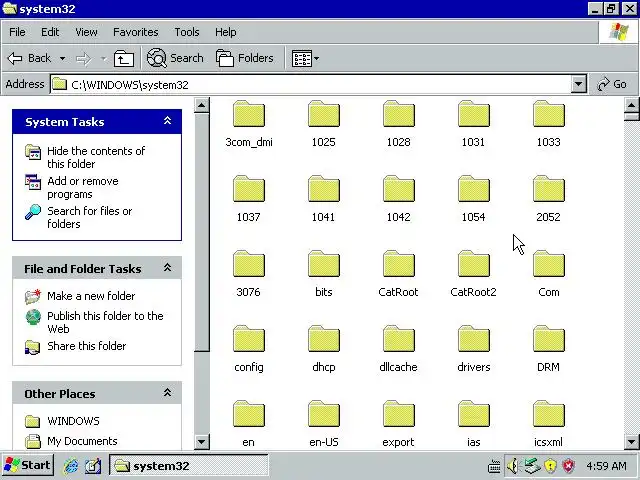This screenshot has height=480, width=640.
Task: Toggle the Folders pane button
Action: [x=244, y=58]
